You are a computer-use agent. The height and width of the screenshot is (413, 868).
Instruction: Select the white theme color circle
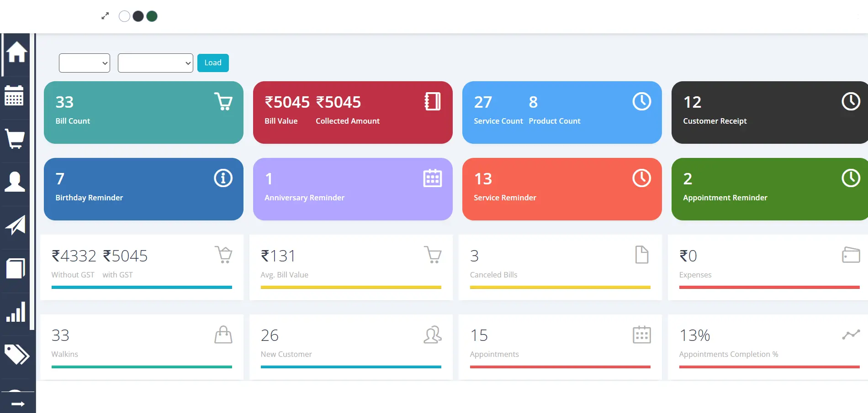click(124, 16)
